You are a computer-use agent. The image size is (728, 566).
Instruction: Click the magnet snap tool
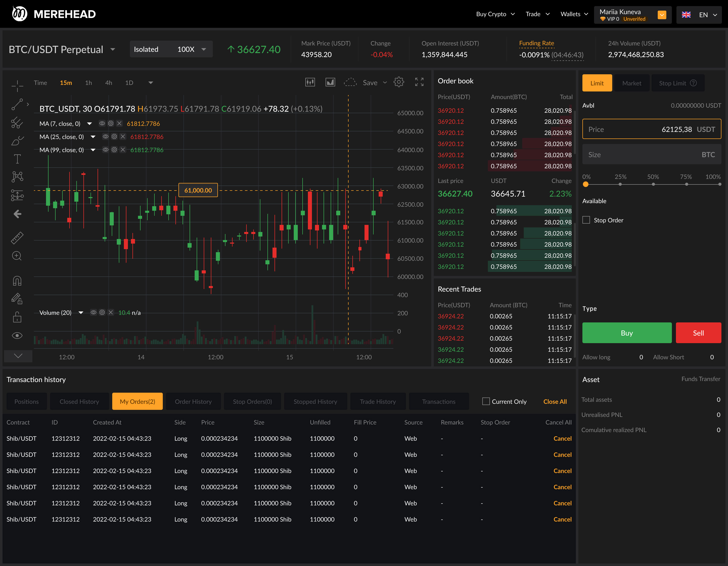click(17, 281)
